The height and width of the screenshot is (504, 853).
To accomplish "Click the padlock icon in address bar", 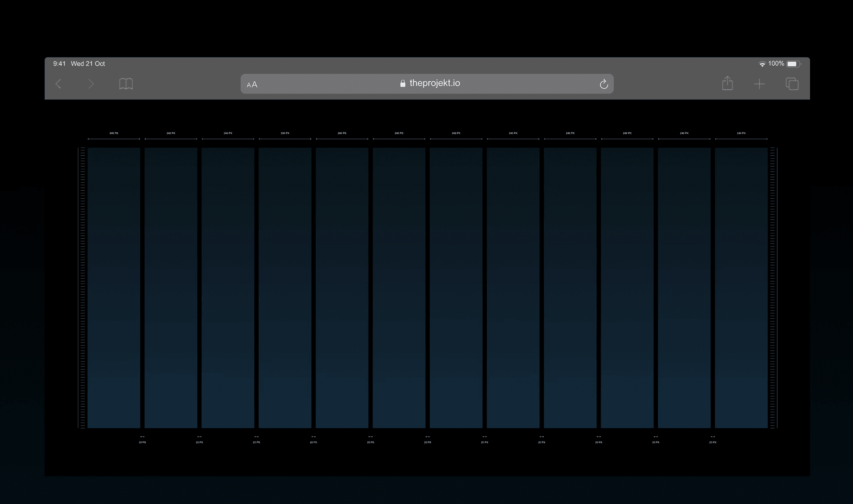I will [403, 83].
